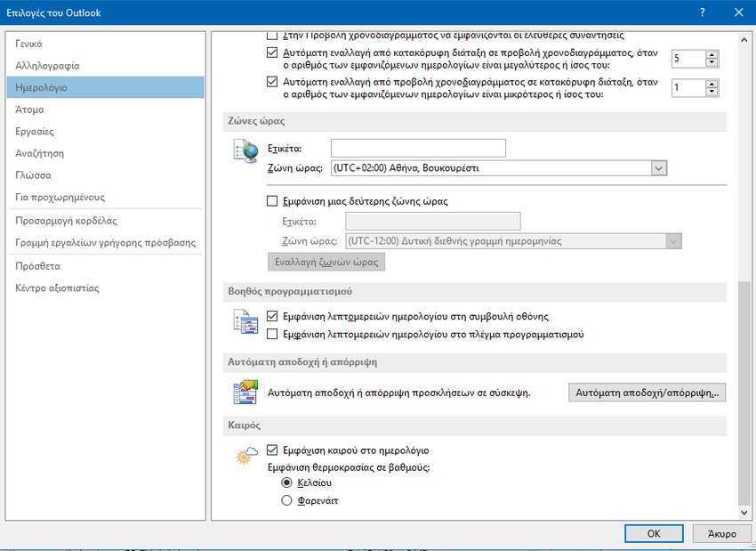Enable the show second time zone checkbox
This screenshot has width=756, height=551.
(272, 200)
